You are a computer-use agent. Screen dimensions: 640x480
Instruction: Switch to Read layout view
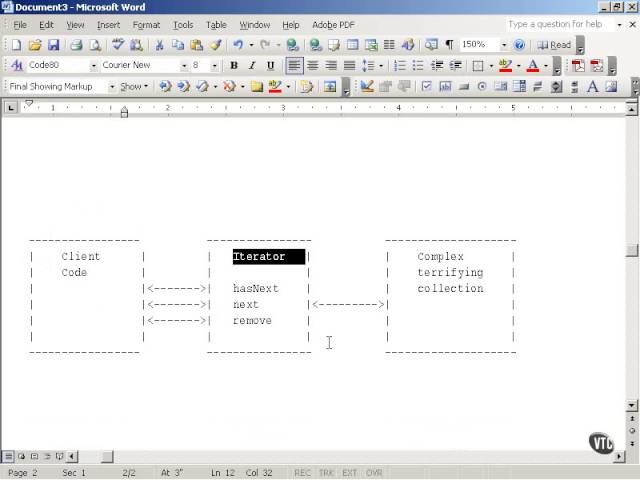click(x=554, y=45)
